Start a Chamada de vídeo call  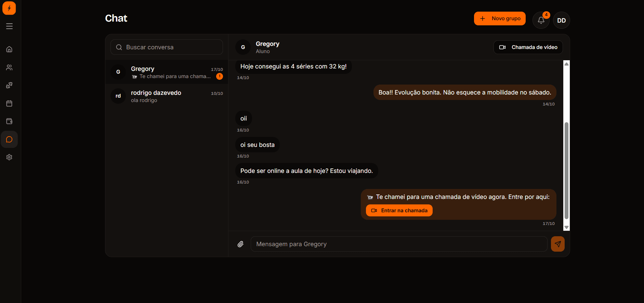(x=528, y=47)
